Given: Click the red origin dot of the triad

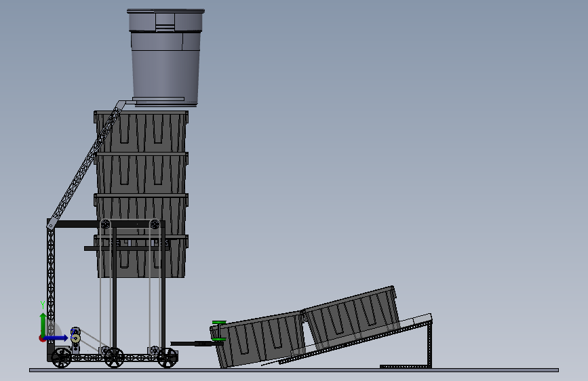Looking at the screenshot, I should 41,338.
